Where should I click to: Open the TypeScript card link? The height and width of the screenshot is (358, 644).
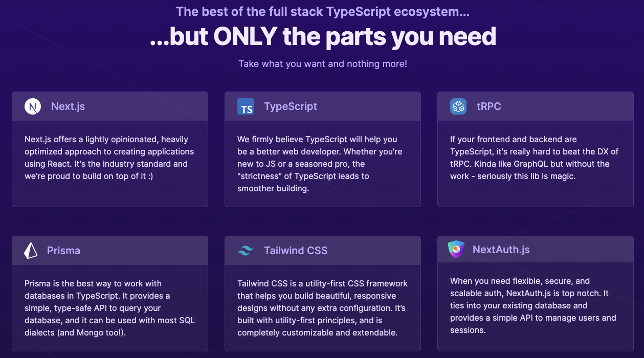click(x=322, y=148)
